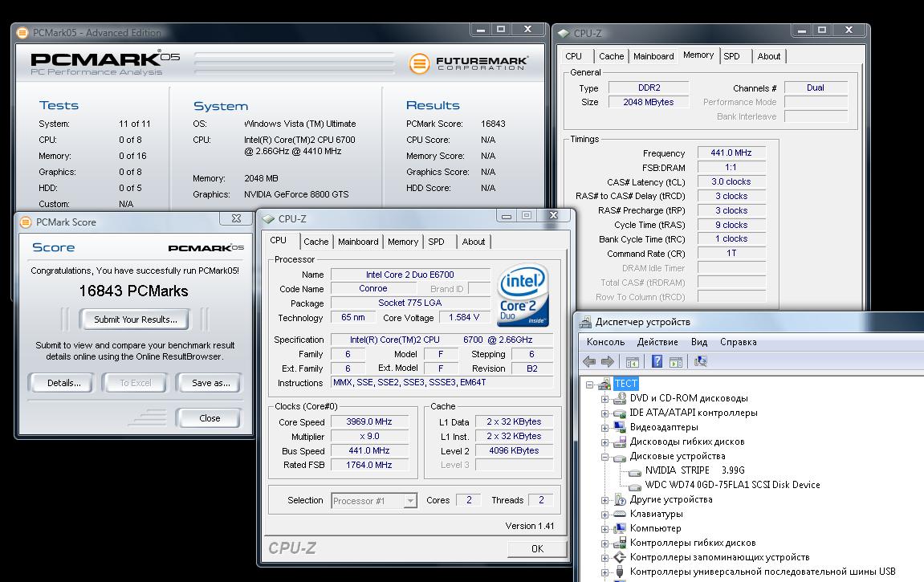Click To Excel button
Image resolution: width=924 pixels, height=582 pixels.
[x=136, y=383]
